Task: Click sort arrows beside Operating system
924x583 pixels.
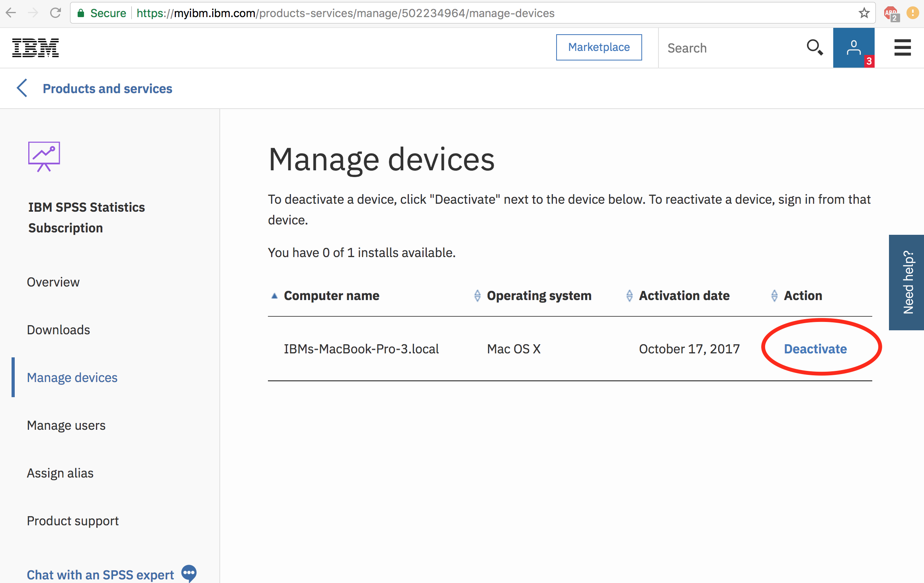Action: (x=477, y=296)
